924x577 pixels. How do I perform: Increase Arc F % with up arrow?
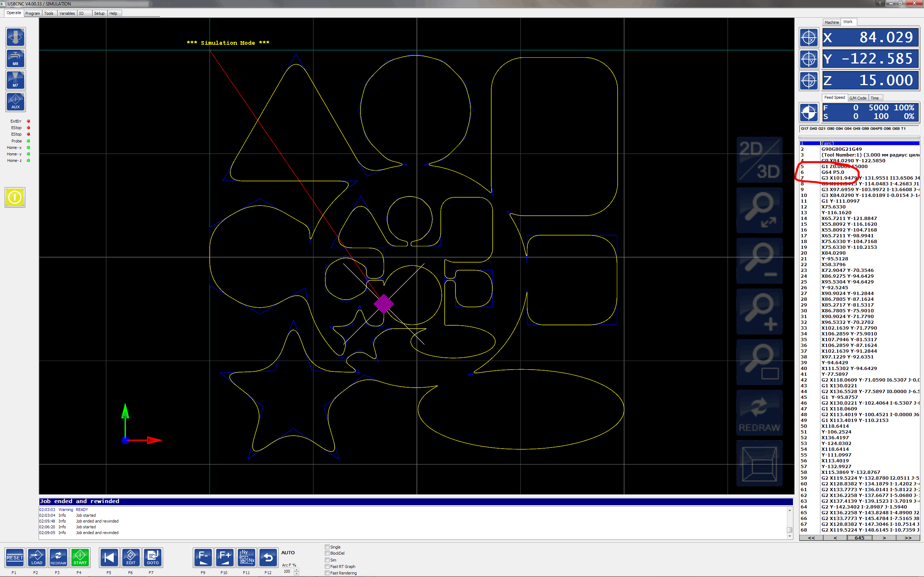[297, 569]
